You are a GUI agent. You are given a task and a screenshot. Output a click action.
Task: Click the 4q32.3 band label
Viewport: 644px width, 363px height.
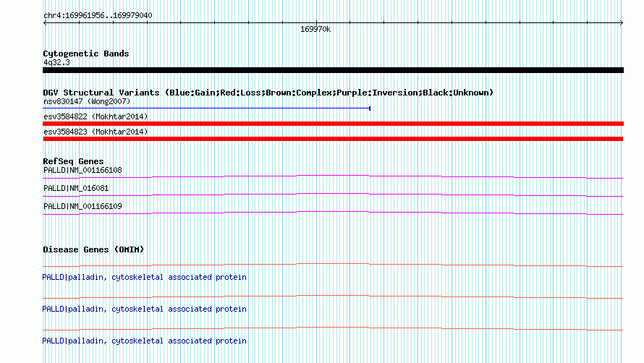coord(56,62)
